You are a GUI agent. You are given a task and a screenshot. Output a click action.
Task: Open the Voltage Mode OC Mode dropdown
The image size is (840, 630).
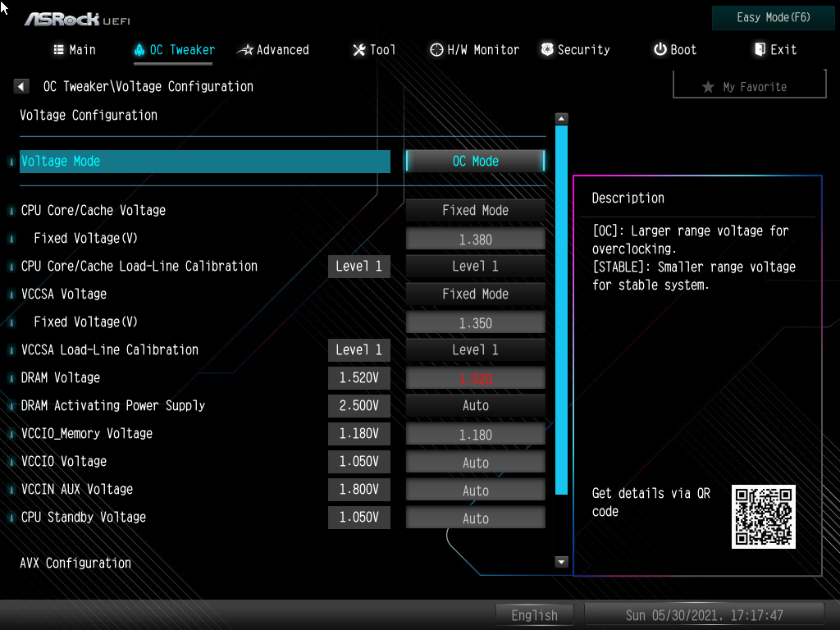tap(475, 161)
